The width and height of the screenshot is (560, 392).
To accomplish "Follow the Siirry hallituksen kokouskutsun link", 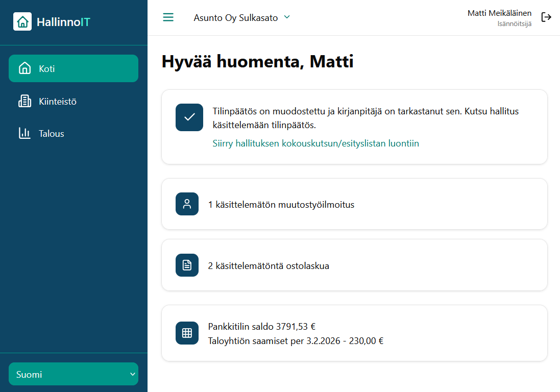I will coord(315,143).
